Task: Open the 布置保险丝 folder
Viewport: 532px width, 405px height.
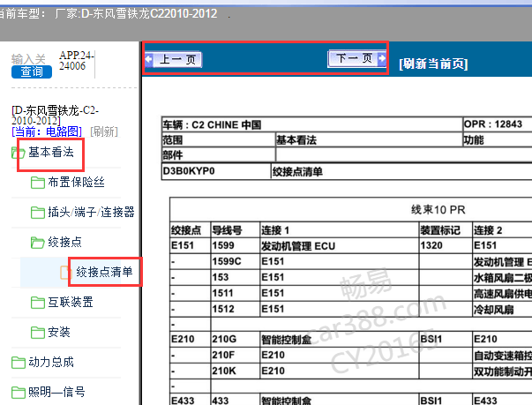Action: pyautogui.click(x=76, y=182)
